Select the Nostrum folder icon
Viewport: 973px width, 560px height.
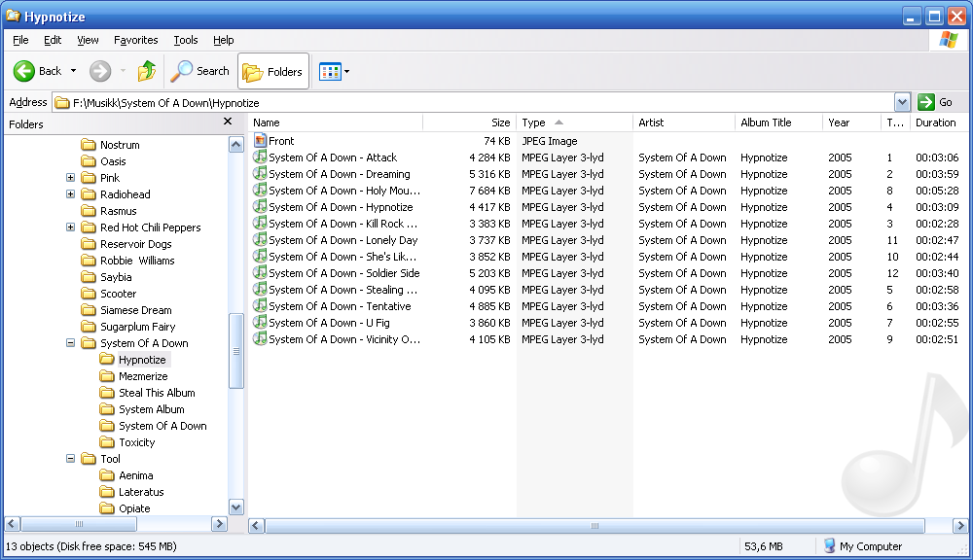tap(89, 145)
